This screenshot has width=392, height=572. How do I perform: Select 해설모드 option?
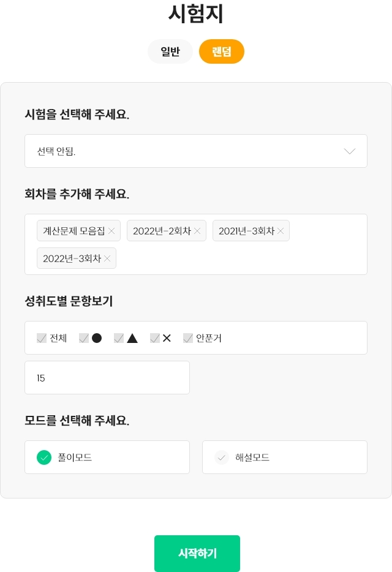click(285, 457)
